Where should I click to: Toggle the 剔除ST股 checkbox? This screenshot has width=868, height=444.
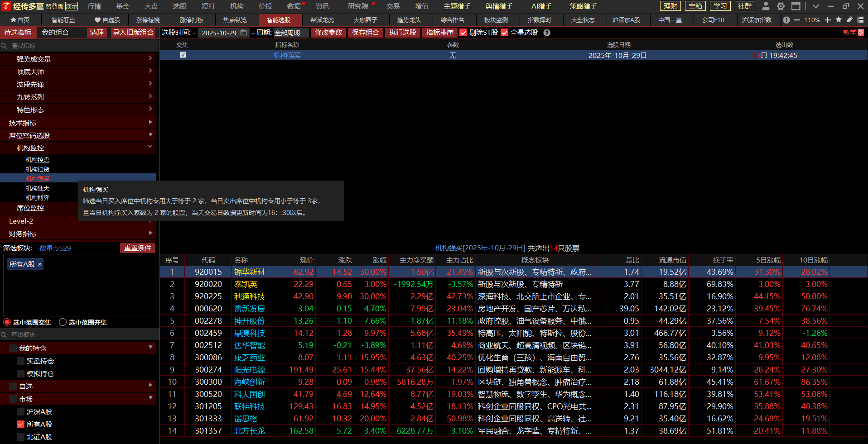463,33
